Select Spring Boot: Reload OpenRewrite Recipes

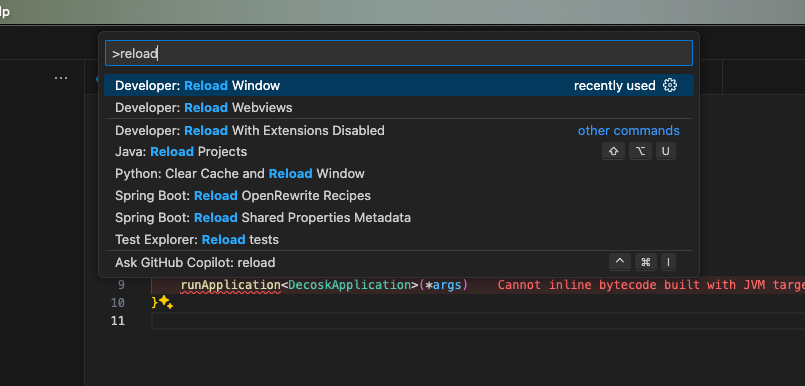click(x=398, y=196)
